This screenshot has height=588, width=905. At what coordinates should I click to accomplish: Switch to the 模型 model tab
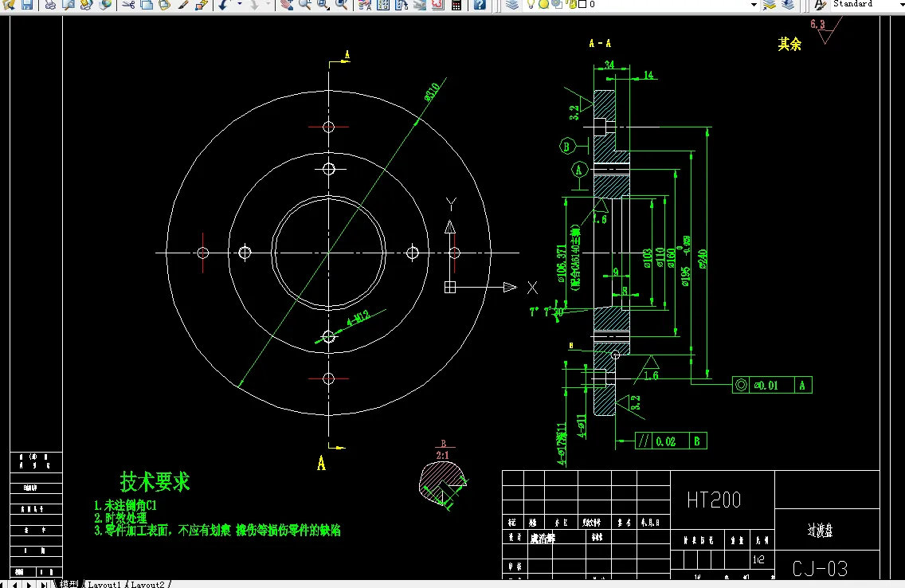tap(69, 583)
